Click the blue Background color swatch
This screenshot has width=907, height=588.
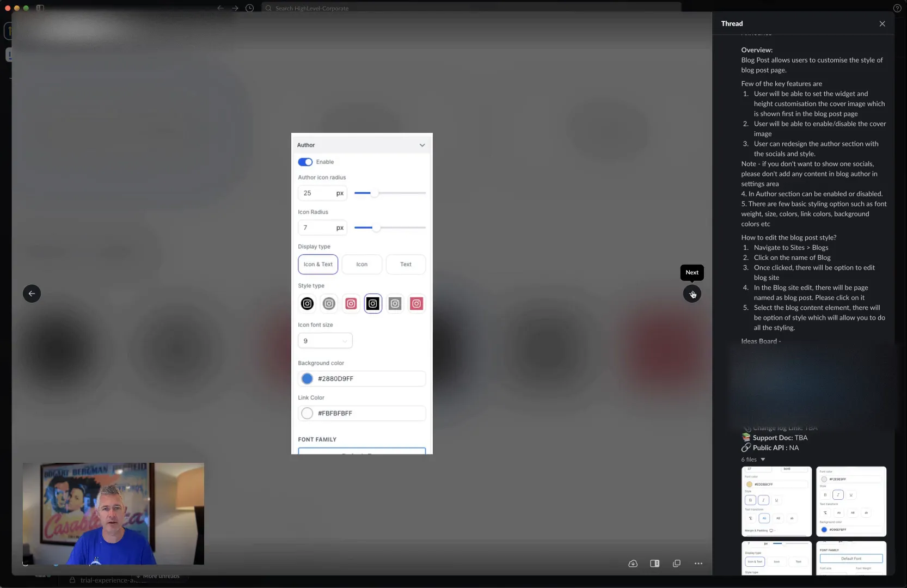[307, 379]
